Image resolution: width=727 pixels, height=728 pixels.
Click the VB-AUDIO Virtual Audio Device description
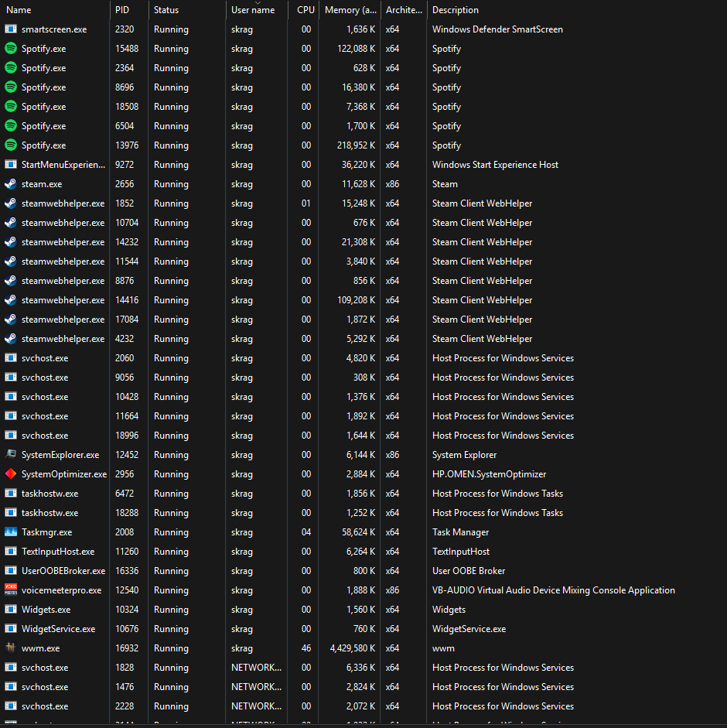[x=554, y=590]
